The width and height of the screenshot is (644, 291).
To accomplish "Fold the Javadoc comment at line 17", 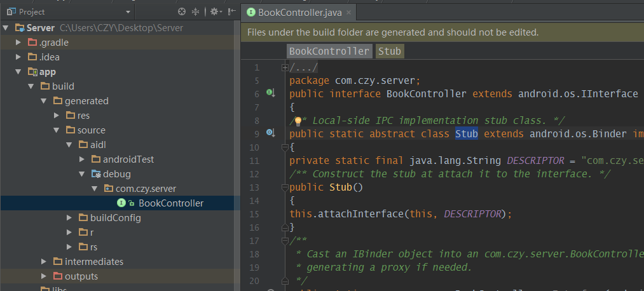I will [x=285, y=241].
